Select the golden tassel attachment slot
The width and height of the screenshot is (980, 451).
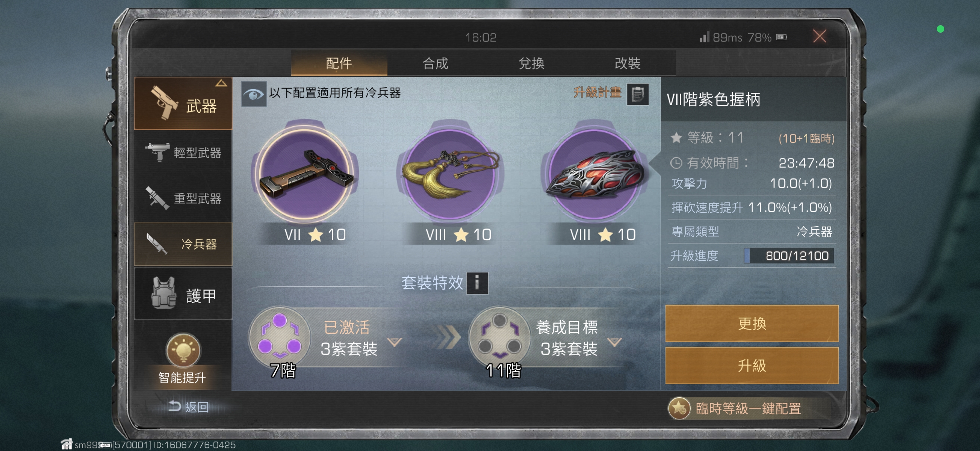[x=450, y=173]
